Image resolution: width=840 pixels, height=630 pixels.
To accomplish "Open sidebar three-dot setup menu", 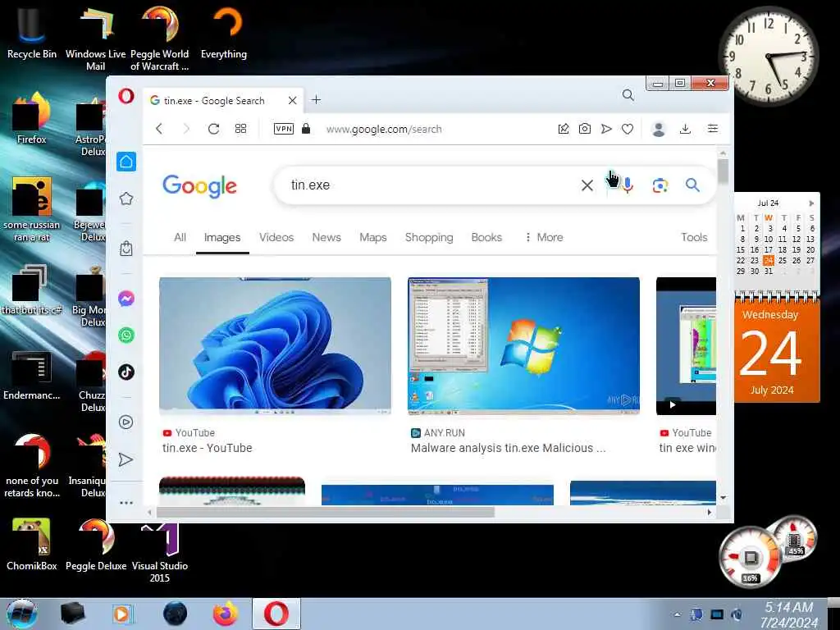I will (x=126, y=503).
